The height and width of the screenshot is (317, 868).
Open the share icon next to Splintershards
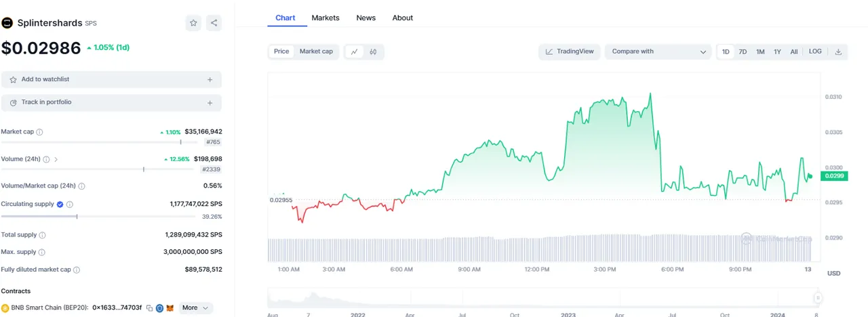(214, 23)
